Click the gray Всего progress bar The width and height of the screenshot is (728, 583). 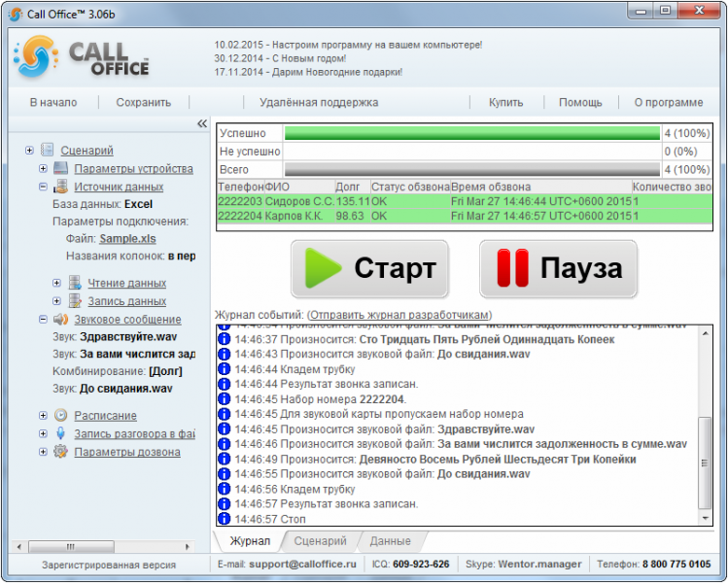[x=471, y=169]
